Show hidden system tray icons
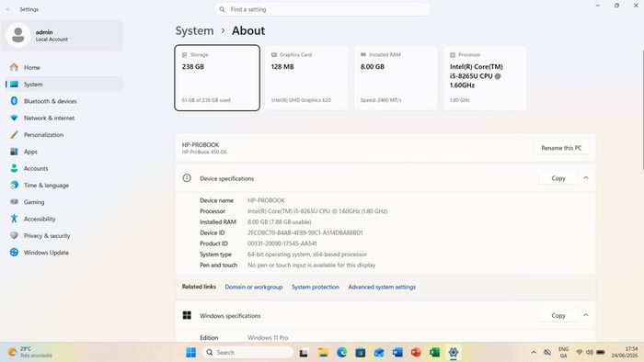644x362 pixels. 534,353
